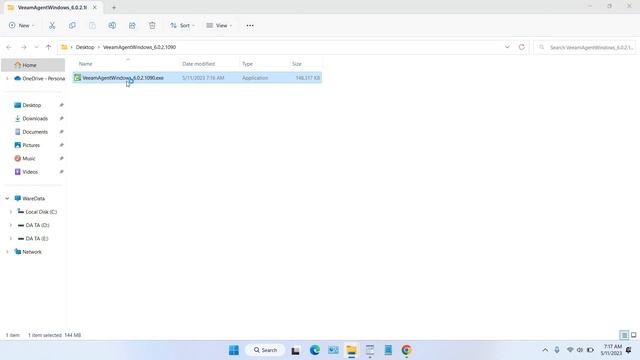Open the Windows Start menu
The image size is (640, 360).
click(x=234, y=350)
